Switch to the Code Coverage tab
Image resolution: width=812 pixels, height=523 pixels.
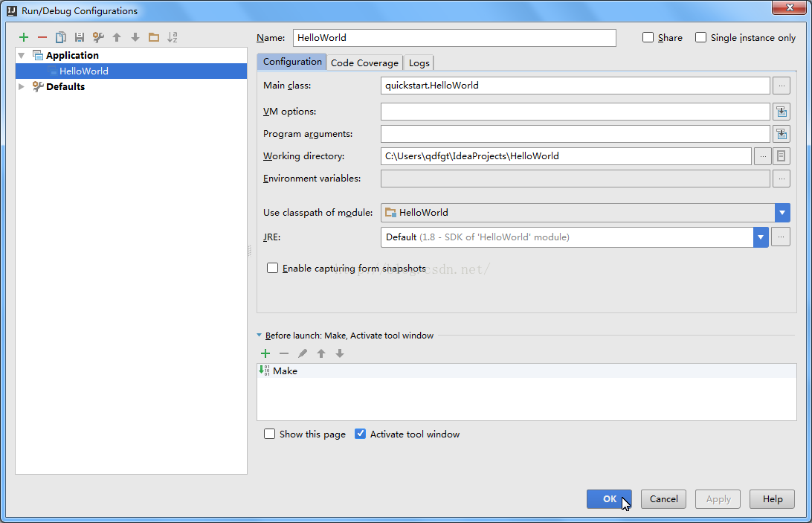tap(364, 63)
